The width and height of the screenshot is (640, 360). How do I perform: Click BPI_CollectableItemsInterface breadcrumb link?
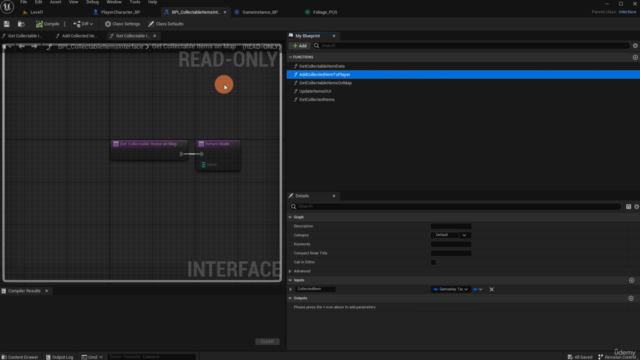click(x=100, y=47)
